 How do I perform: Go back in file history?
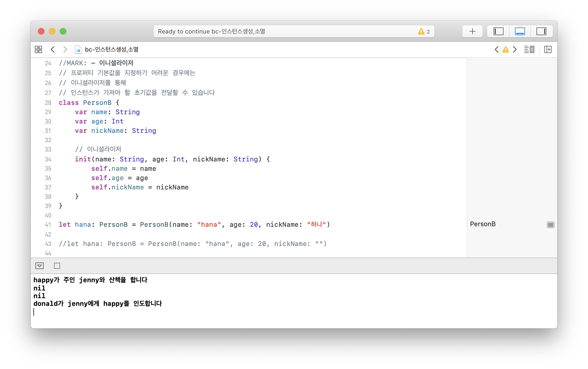[53, 49]
